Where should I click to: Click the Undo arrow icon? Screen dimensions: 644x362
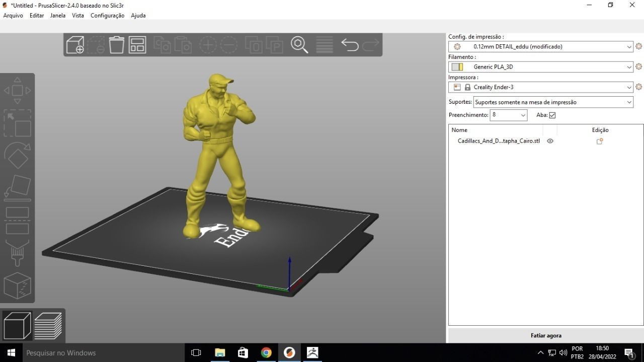coord(350,45)
